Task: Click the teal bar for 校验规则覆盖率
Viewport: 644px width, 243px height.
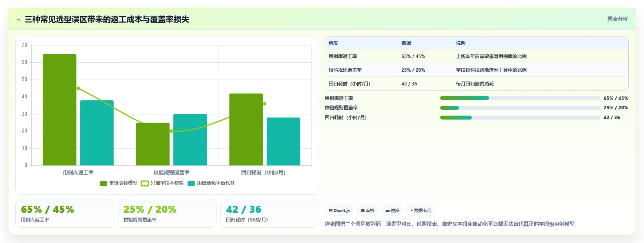Action: click(190, 140)
